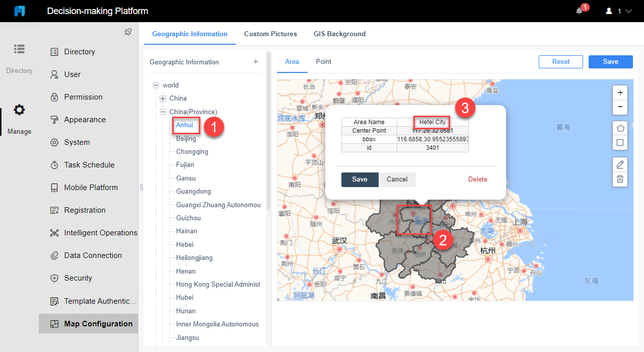Click Delete in the area popup
This screenshot has width=644, height=352.
pos(478,180)
